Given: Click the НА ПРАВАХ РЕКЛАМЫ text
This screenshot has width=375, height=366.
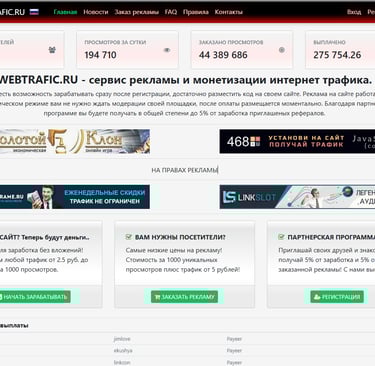Looking at the screenshot, I should [184, 170].
